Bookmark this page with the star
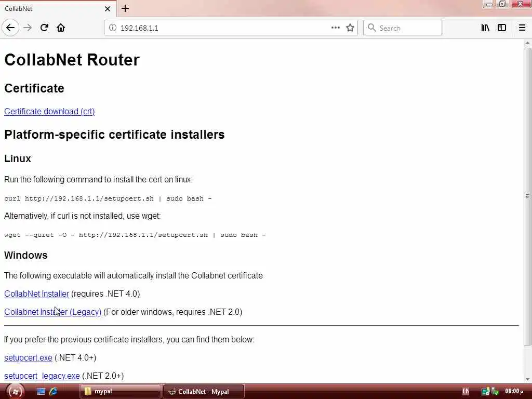 pos(350,28)
